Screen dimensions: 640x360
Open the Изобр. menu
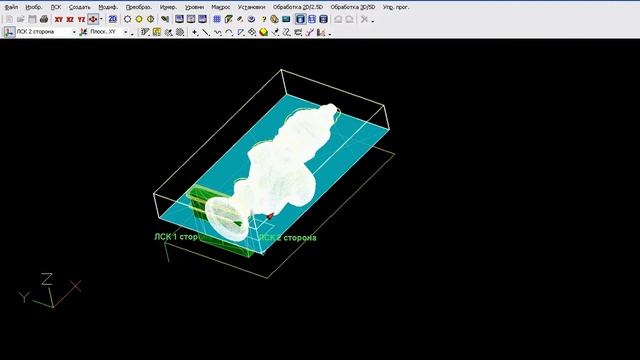(33, 7)
